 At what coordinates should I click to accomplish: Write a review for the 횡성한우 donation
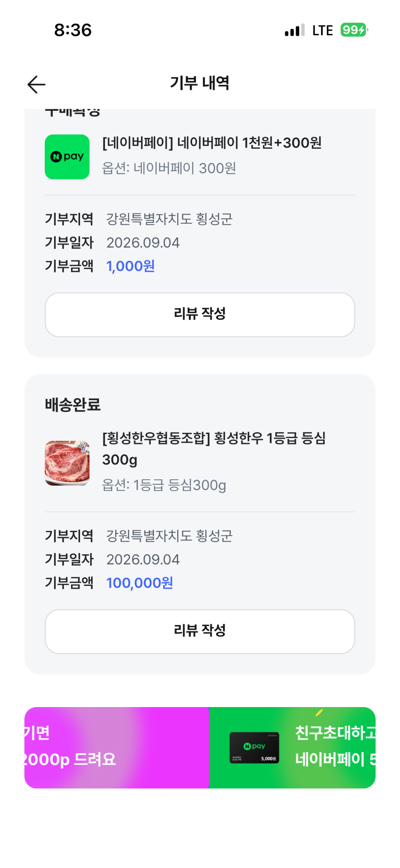pyautogui.click(x=200, y=631)
